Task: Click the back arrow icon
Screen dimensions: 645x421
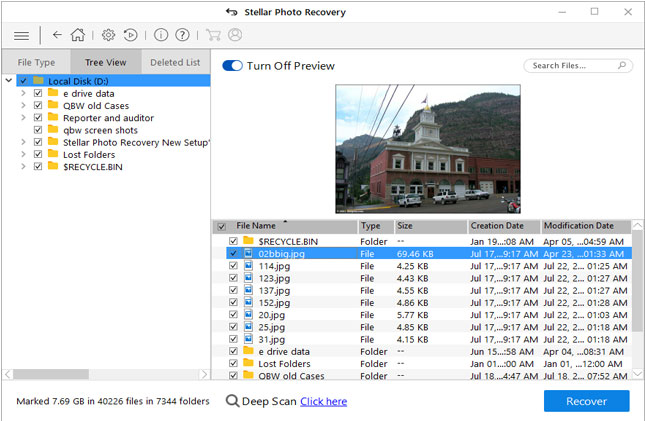Action: coord(56,35)
